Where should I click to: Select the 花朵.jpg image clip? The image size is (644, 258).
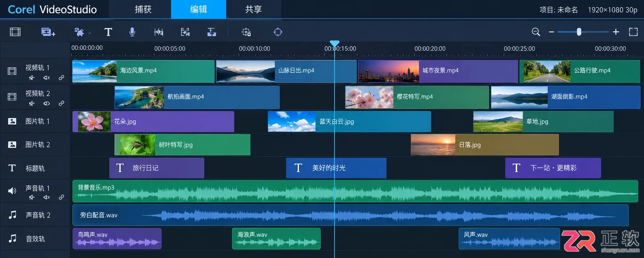153,121
